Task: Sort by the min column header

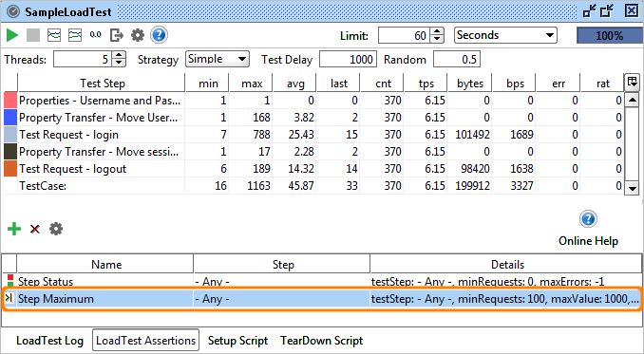Action: pos(207,84)
